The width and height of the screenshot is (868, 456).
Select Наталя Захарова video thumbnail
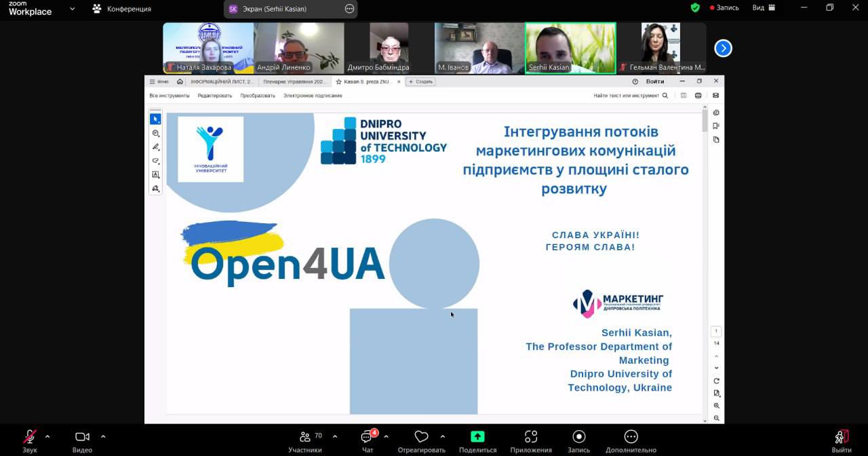coord(208,47)
